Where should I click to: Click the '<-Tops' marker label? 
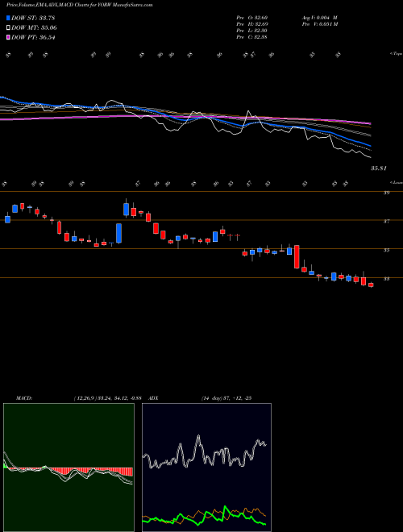point(396,54)
